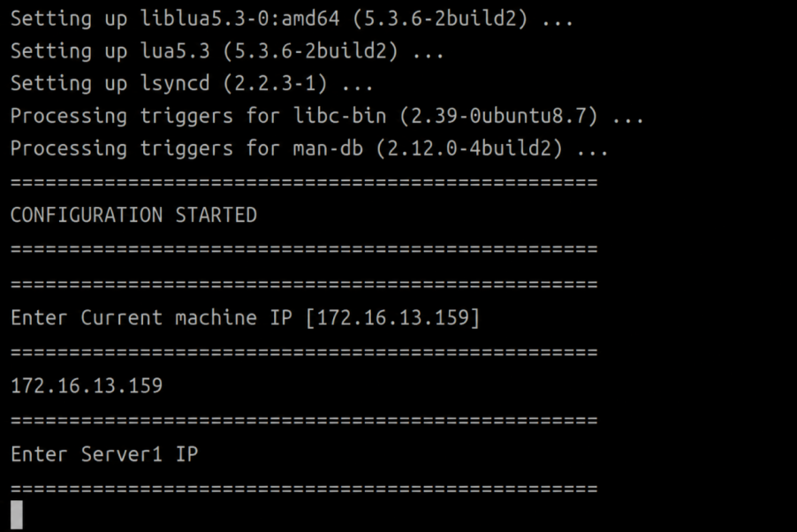Click the separator line above 'Enter Server1 IP'
Image resolution: width=797 pixels, height=532 pixels.
[x=304, y=421]
